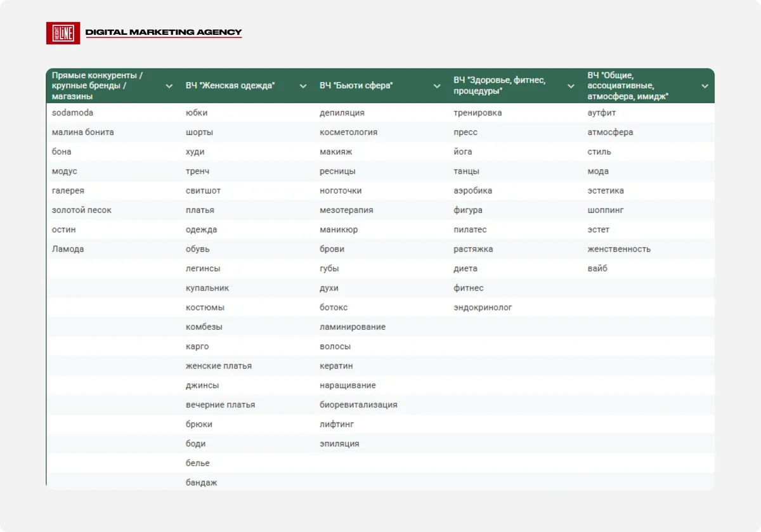The width and height of the screenshot is (761, 532).
Task: Click the "аэробика" cell
Action: point(514,191)
